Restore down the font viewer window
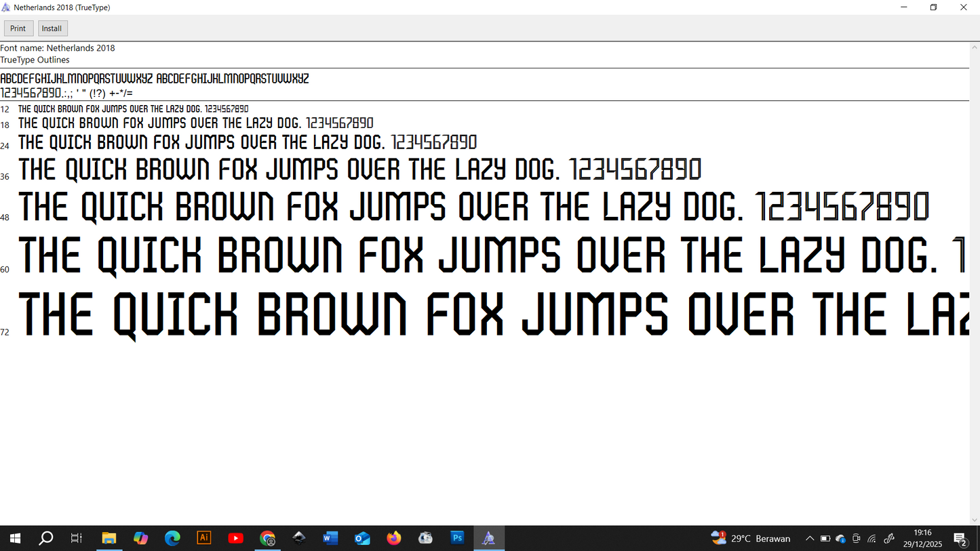980x551 pixels. tap(934, 7)
